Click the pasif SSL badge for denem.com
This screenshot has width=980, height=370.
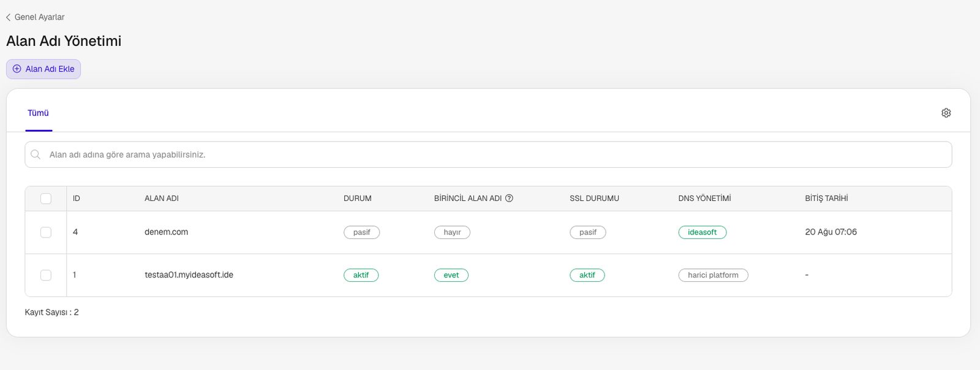point(588,232)
